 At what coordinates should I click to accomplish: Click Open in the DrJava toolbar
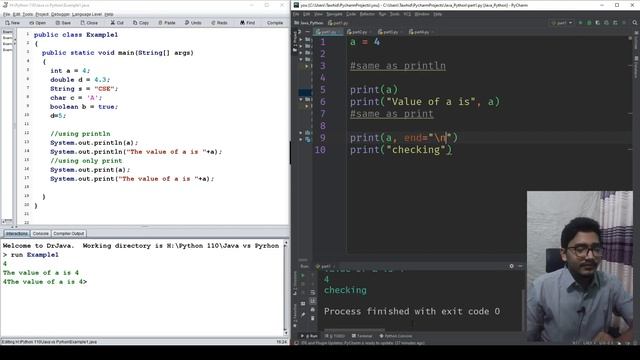[38, 23]
